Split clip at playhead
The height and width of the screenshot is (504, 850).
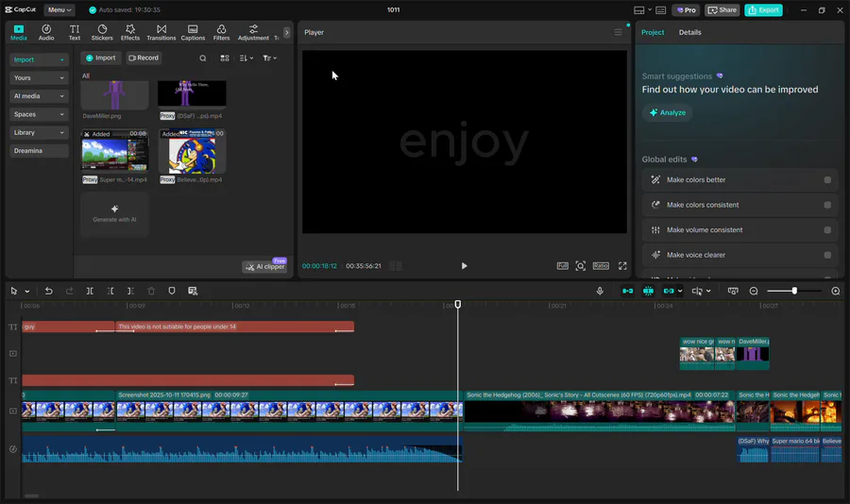(90, 291)
